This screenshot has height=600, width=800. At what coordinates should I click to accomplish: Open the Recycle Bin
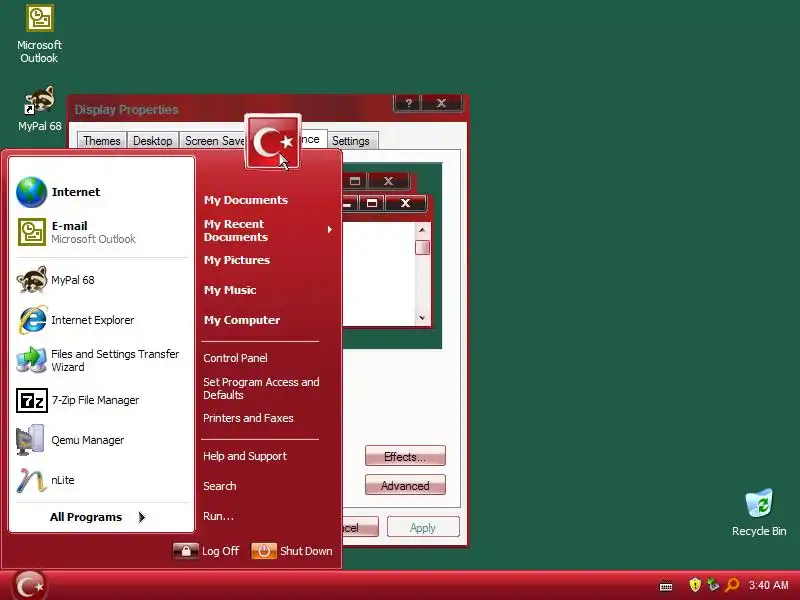click(759, 512)
